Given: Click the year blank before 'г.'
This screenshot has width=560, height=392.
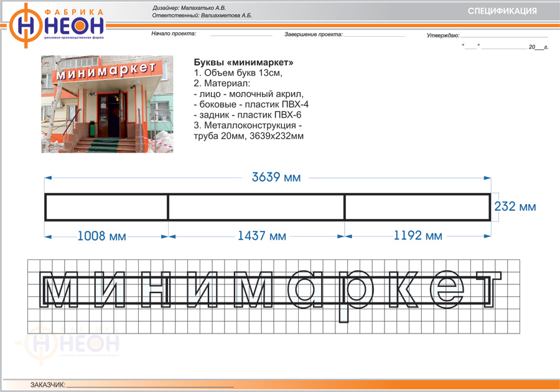Looking at the screenshot, I should [x=539, y=47].
